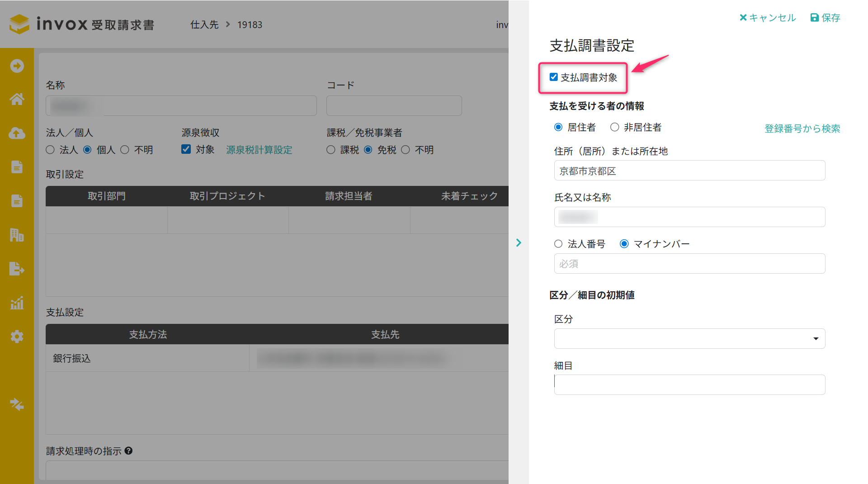This screenshot has width=868, height=484.
Task: Open the cloud upload icon in sidebar
Action: (x=17, y=133)
